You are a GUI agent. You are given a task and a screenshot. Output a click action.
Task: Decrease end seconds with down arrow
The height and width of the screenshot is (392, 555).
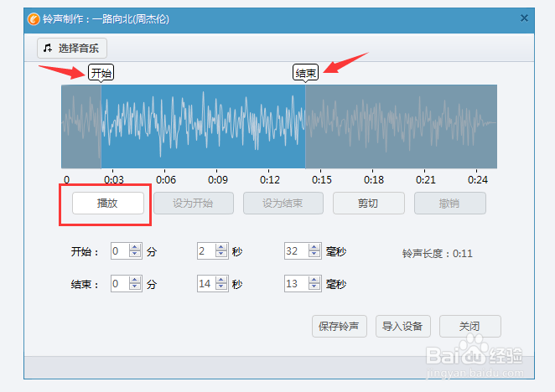pos(221,287)
